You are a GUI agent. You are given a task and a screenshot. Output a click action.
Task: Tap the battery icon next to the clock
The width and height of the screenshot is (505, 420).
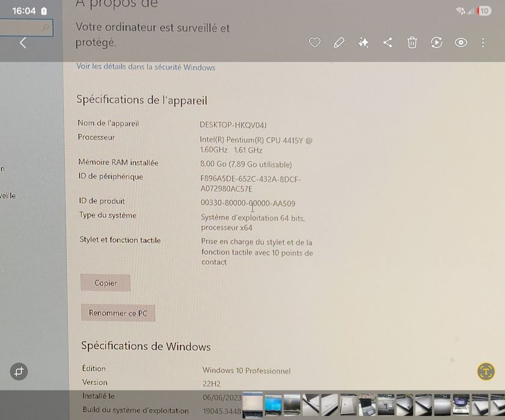44,11
